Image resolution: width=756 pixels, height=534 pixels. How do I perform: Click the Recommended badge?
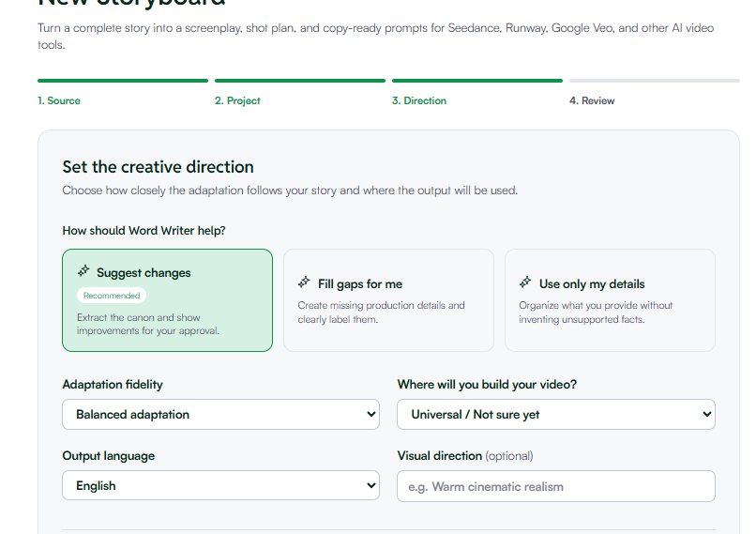(x=112, y=296)
